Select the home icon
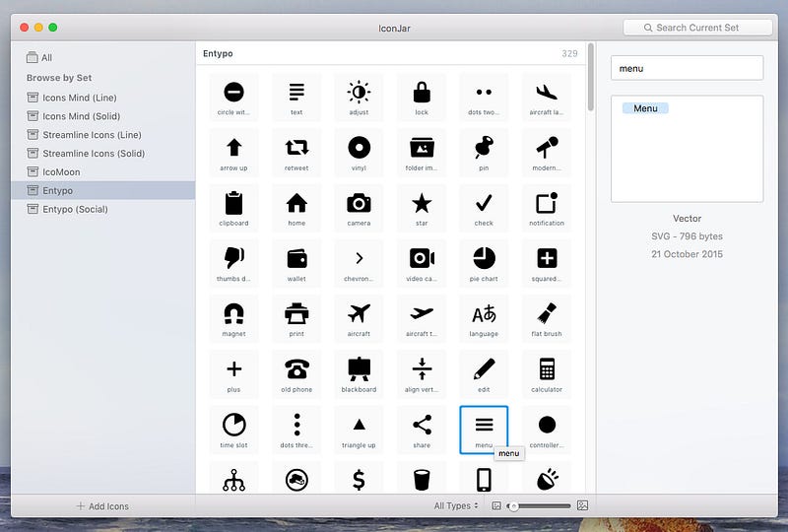 296,208
